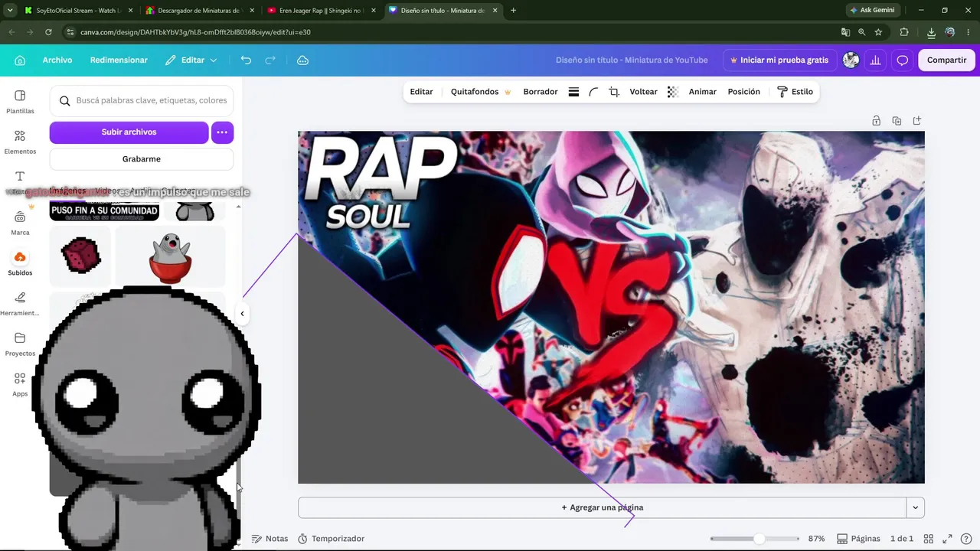Switch to the SoyEtoOficial Stream tab
Viewport: 980px width, 551px height.
[x=78, y=11]
